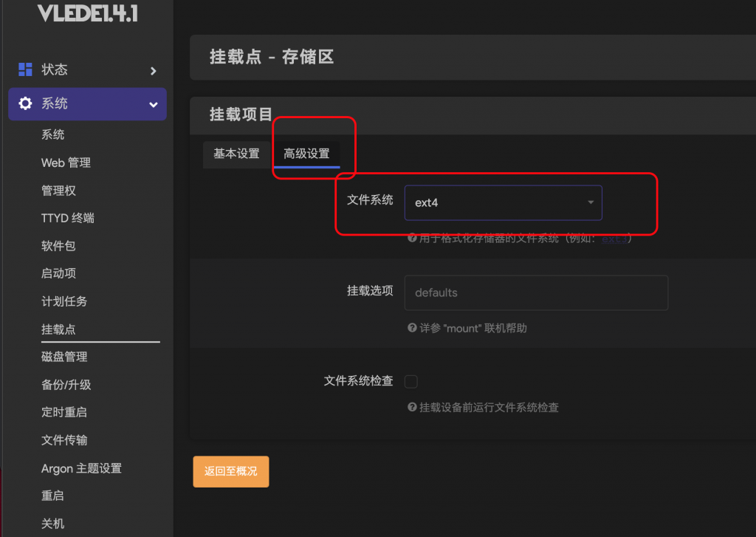The height and width of the screenshot is (537, 756).
Task: Click the 挂载选项 defaults input field
Action: click(x=536, y=293)
